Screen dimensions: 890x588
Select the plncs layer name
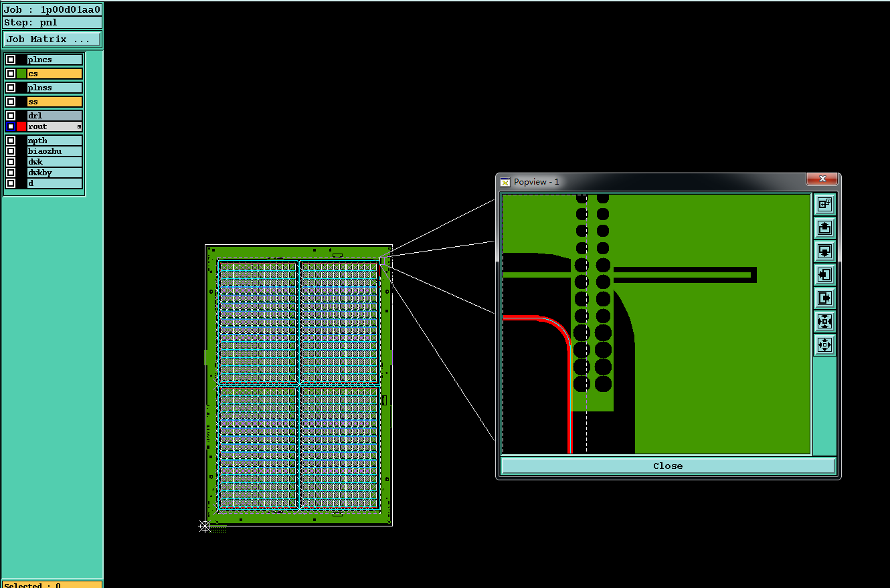pos(55,60)
